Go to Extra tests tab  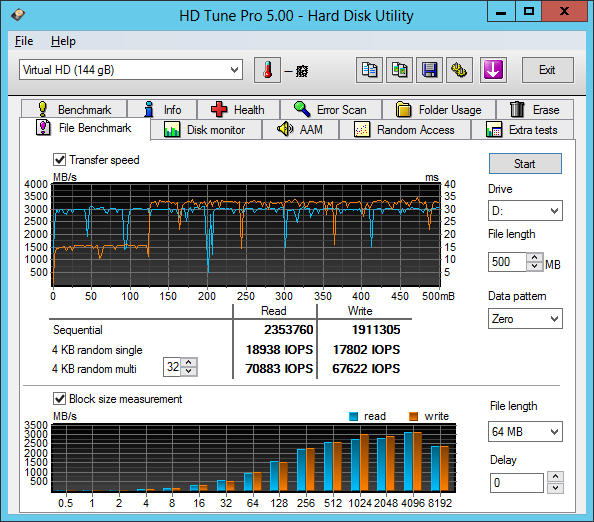(522, 130)
